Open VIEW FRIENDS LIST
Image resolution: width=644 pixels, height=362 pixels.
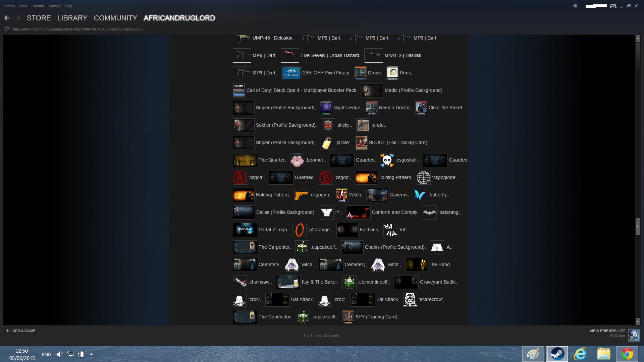point(607,331)
